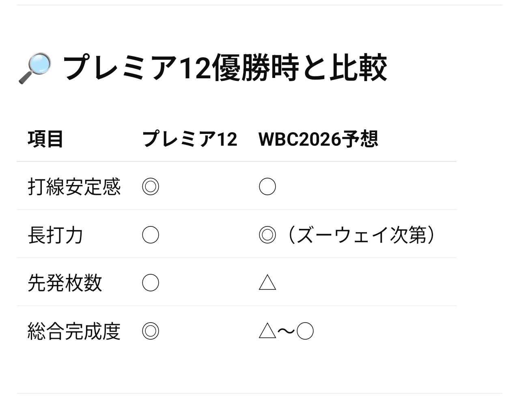Viewport: 515px width, 420px height.
Task: Click the double circle for プレミア12 総合完成度
Action: pyautogui.click(x=151, y=331)
